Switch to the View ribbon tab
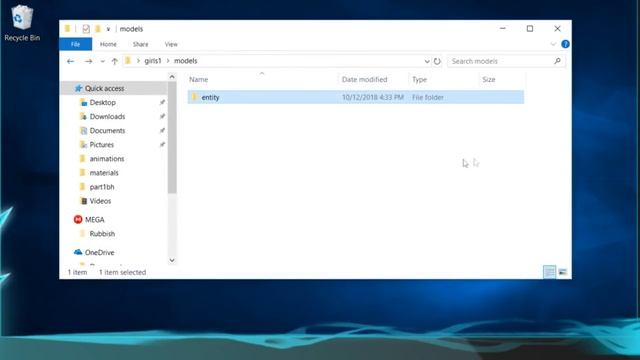Screen dimensions: 640x360 pos(171,44)
